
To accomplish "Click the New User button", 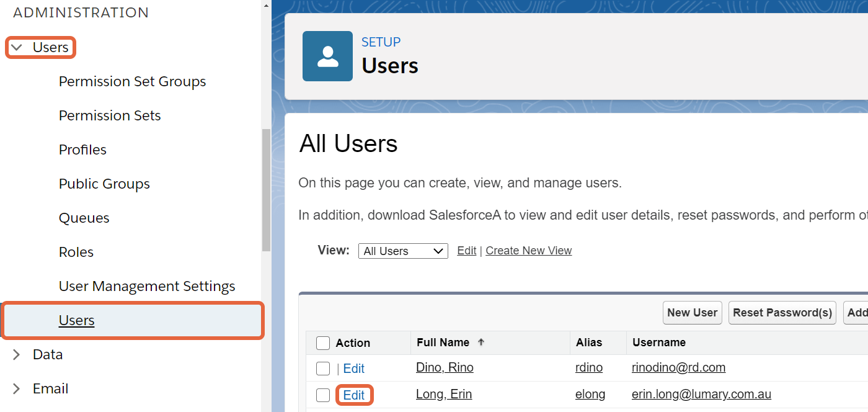I will (x=692, y=313).
